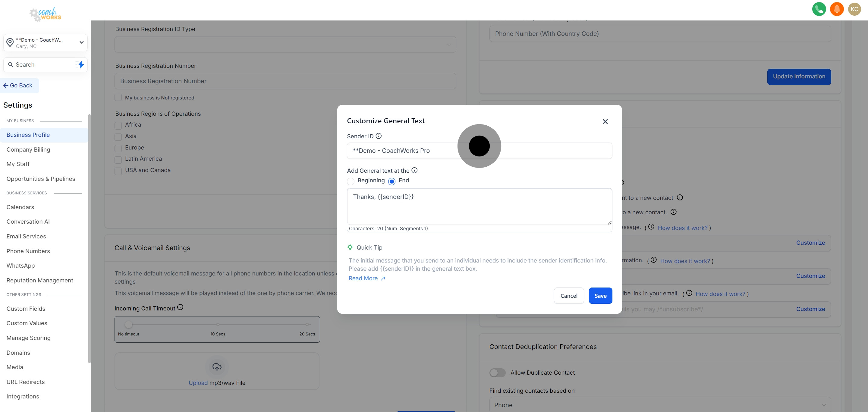Close the Customize General Text dialog
This screenshot has width=868, height=412.
[605, 122]
